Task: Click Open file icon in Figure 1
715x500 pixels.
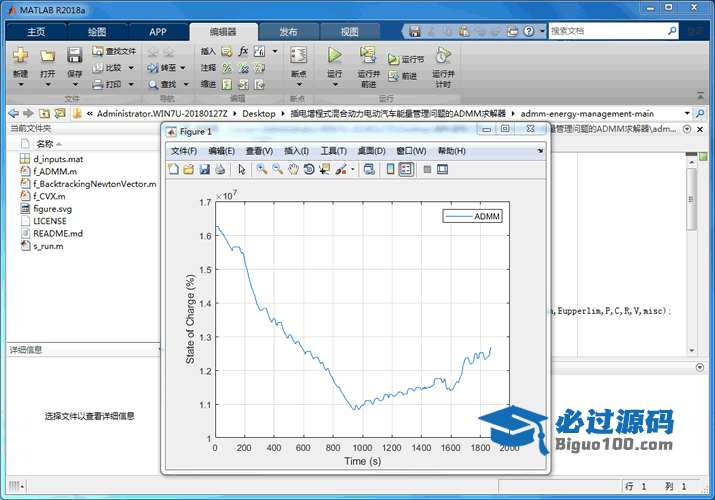Action: tap(189, 169)
